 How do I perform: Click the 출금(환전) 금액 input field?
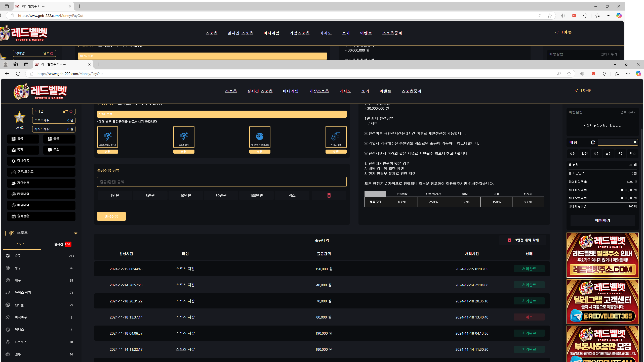pos(222,182)
